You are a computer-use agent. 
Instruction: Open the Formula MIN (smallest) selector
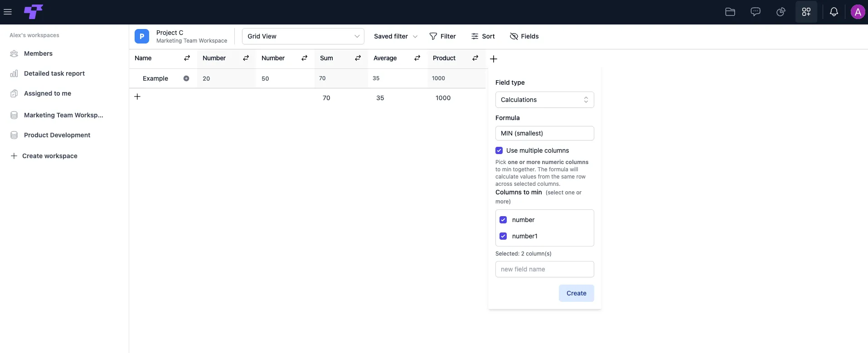(x=545, y=133)
